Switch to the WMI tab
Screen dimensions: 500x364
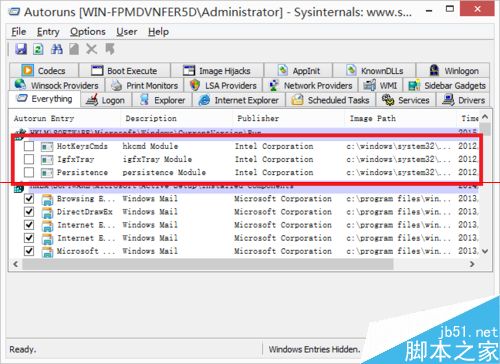[x=381, y=85]
